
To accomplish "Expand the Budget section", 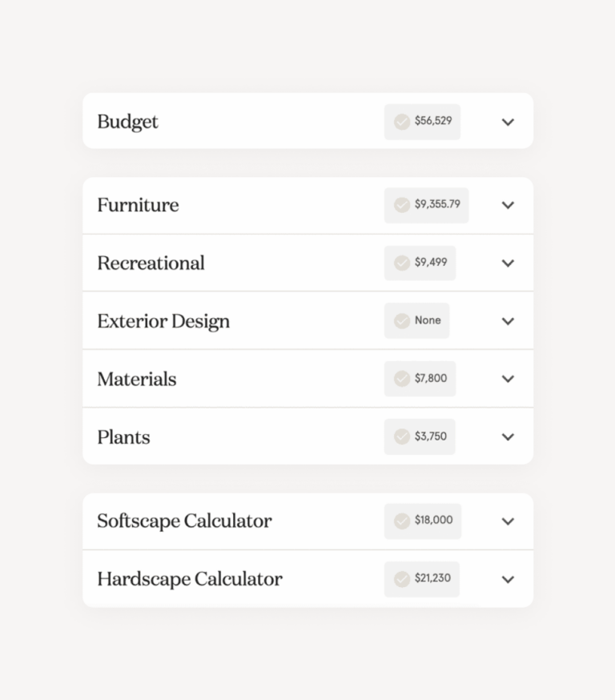I will tap(508, 122).
